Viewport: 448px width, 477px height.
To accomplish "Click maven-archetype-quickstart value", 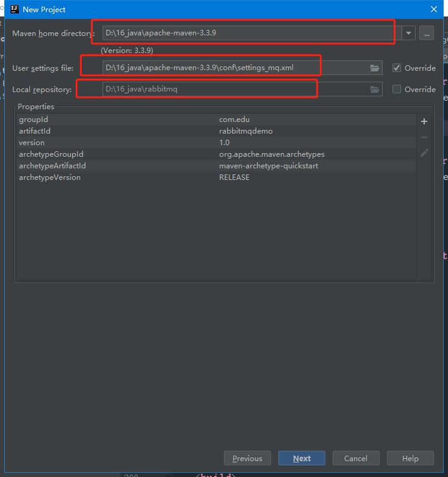I will tap(269, 166).
